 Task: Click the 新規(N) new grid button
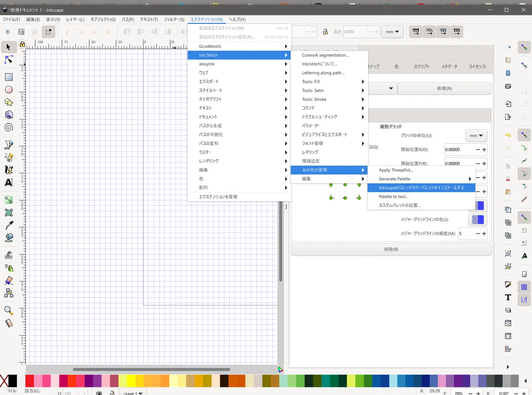pos(444,88)
